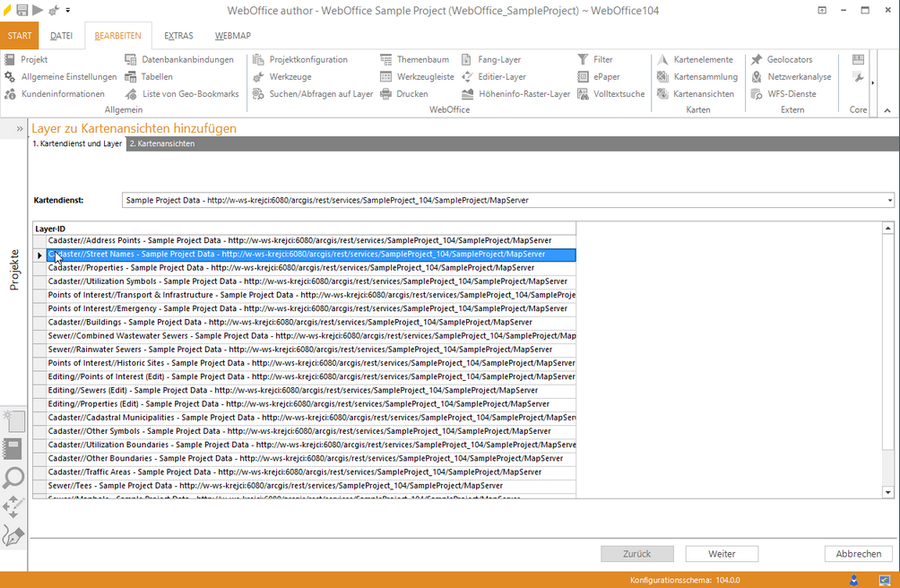Open the Themenbaum tool in the ribbon
The image size is (900, 588).
click(415, 59)
